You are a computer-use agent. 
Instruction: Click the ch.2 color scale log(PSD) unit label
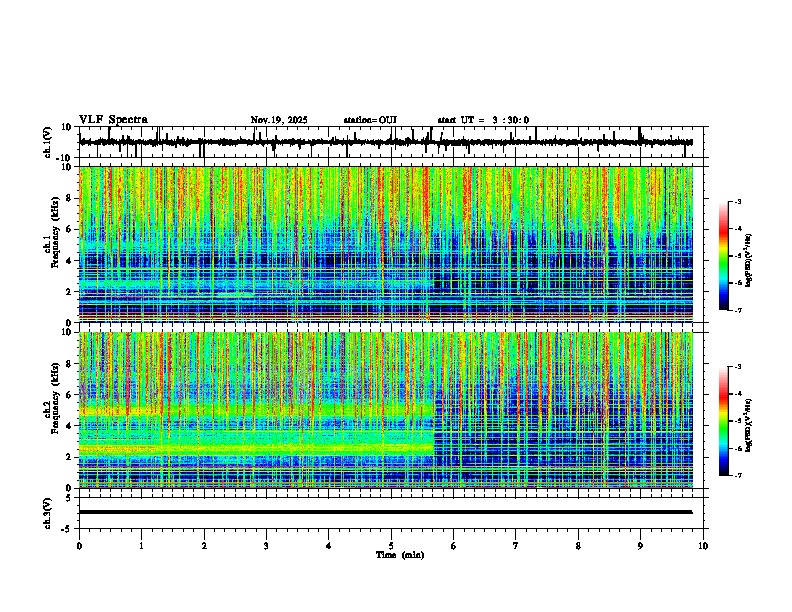click(749, 425)
